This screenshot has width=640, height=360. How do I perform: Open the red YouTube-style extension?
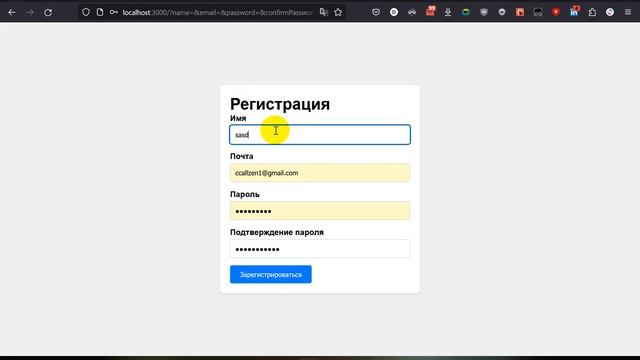pyautogui.click(x=556, y=12)
